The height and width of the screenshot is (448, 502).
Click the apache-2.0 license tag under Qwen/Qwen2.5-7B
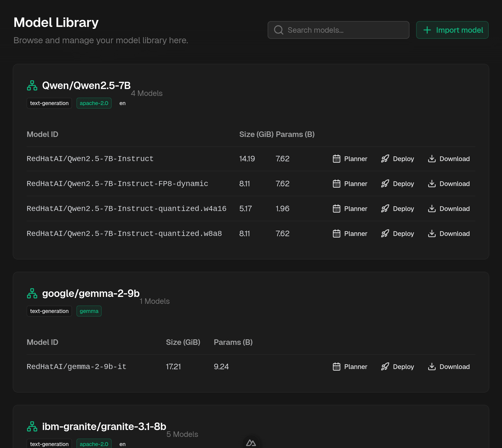[94, 103]
